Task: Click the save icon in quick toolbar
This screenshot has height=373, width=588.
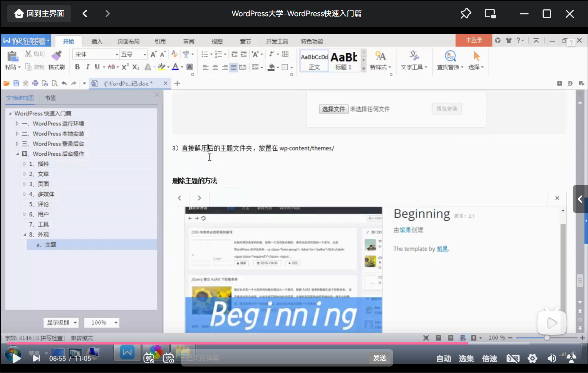Action: [x=16, y=83]
